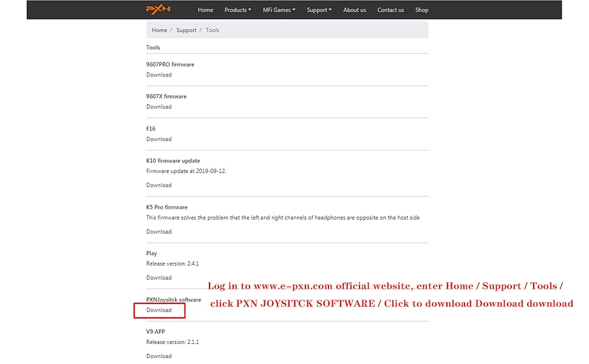The width and height of the screenshot is (589, 364).
Task: Click Tools in the breadcrumb trail
Action: (x=212, y=30)
